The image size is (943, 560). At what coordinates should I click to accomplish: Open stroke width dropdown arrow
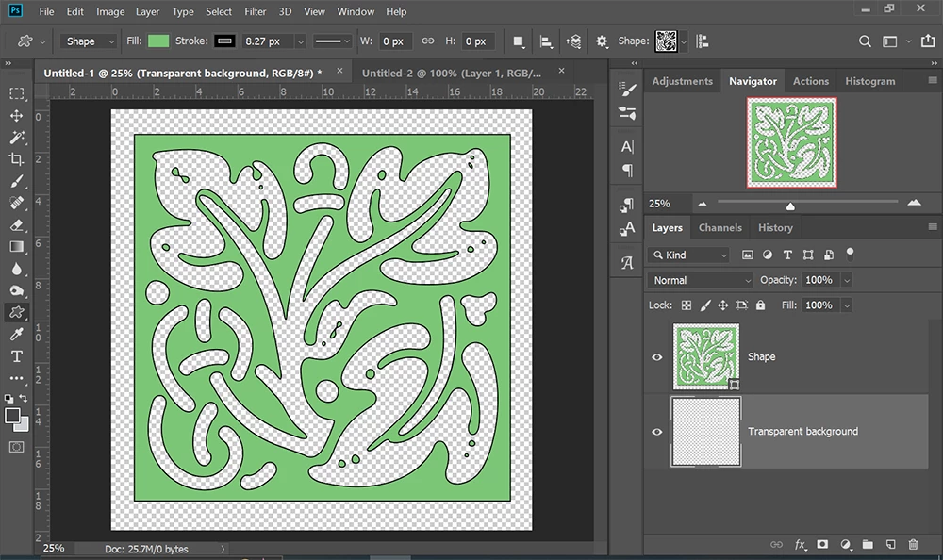(x=300, y=41)
